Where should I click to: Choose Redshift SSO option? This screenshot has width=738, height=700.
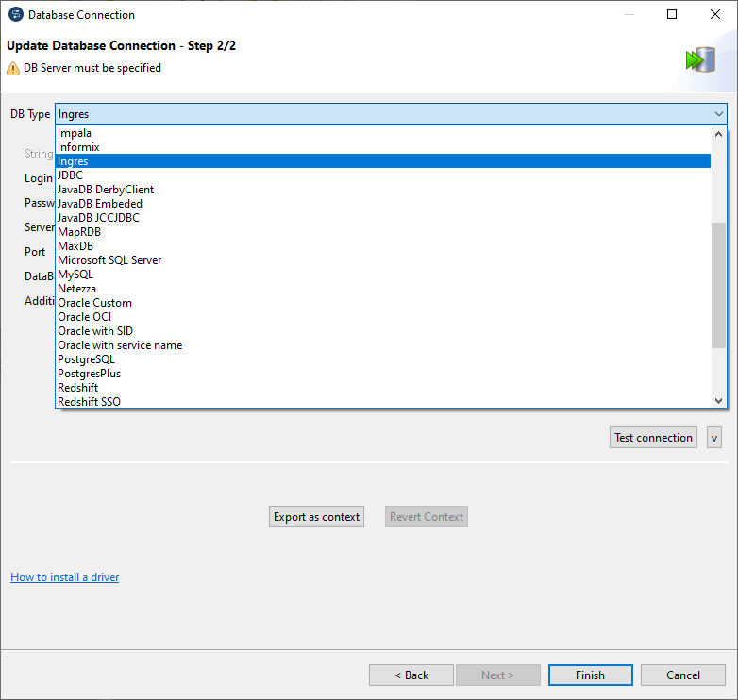coord(382,401)
